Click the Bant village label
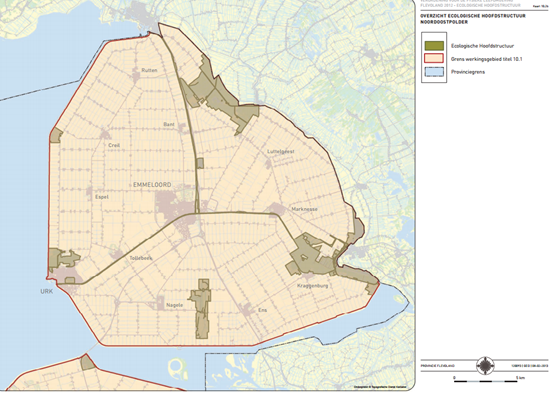 click(169, 124)
